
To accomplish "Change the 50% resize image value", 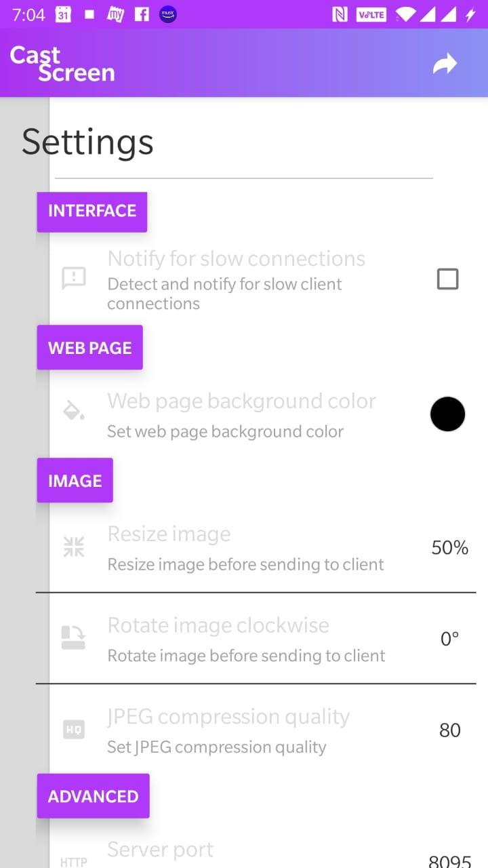I will click(450, 547).
